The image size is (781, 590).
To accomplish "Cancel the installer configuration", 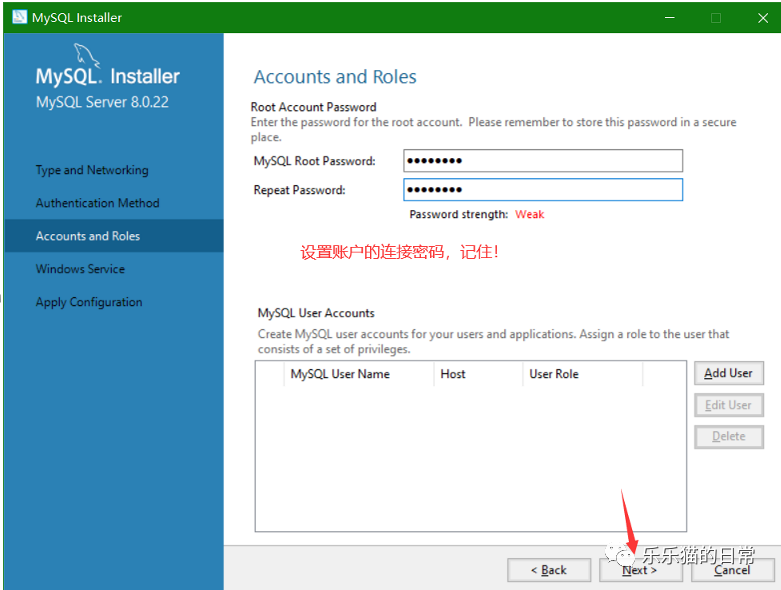I will pyautogui.click(x=733, y=570).
